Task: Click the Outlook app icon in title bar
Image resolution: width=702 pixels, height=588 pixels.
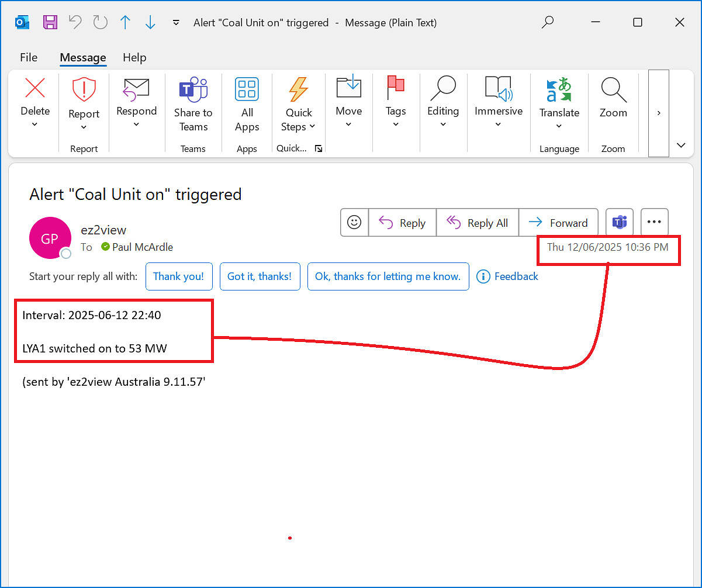Action: 22,22
